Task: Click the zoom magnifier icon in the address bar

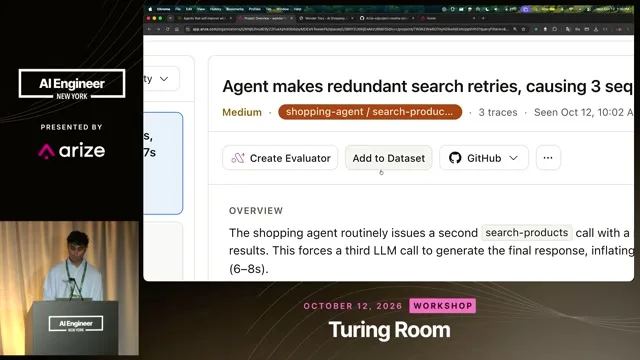Action: point(515,29)
